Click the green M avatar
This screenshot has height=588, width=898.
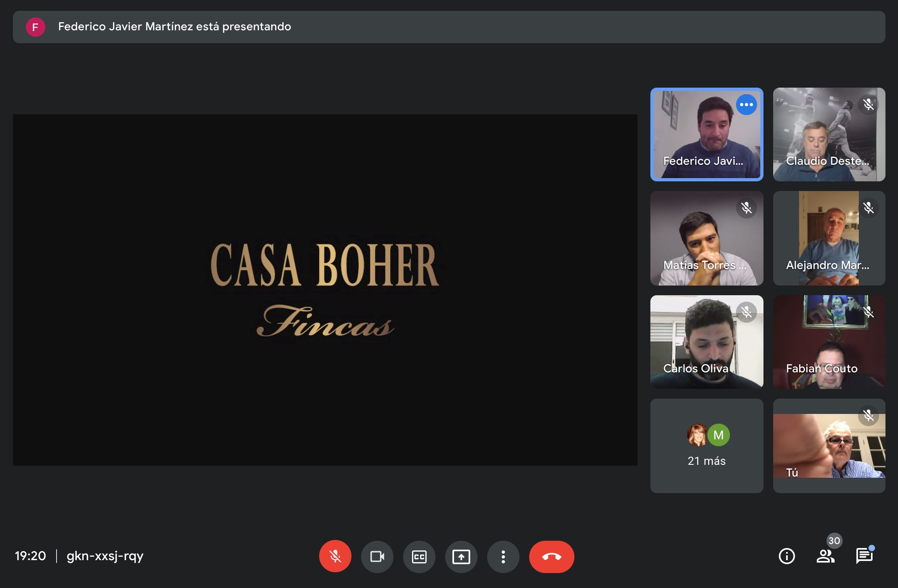pos(719,435)
